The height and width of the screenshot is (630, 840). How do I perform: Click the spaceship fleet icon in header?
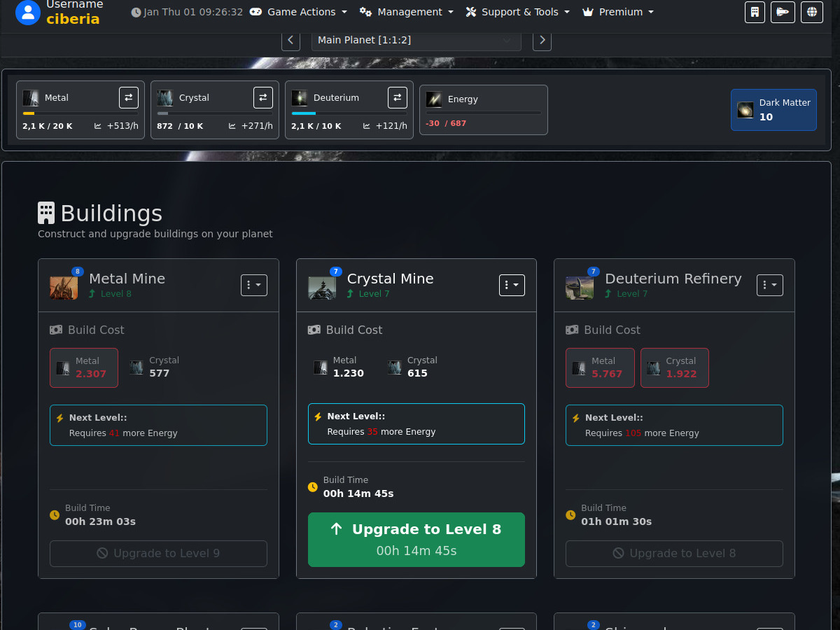coord(783,12)
